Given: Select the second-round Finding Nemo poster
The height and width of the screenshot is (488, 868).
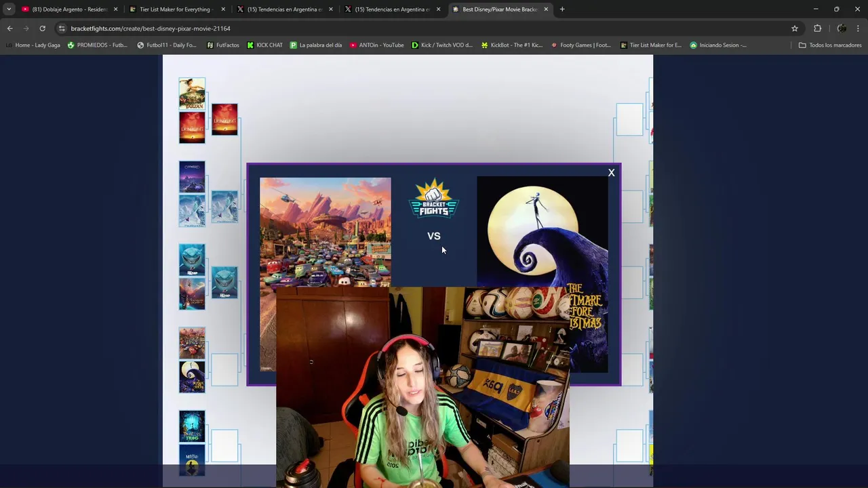Looking at the screenshot, I should (x=224, y=282).
